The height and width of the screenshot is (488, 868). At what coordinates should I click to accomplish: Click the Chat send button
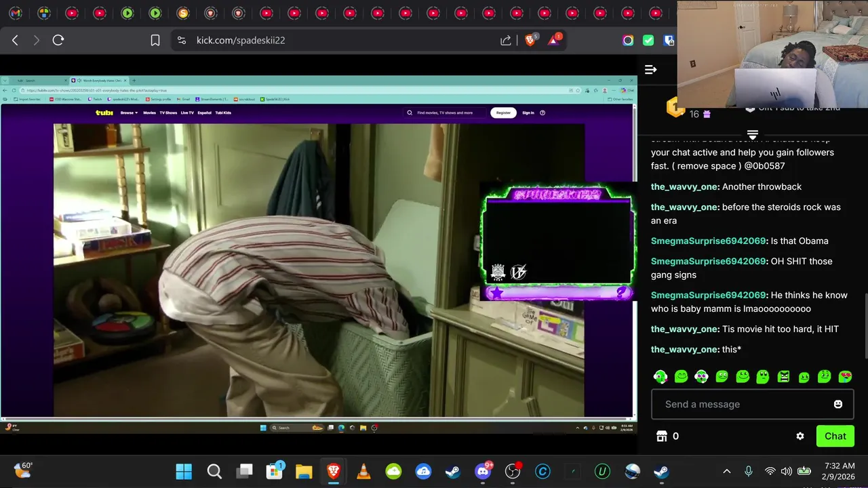click(835, 436)
